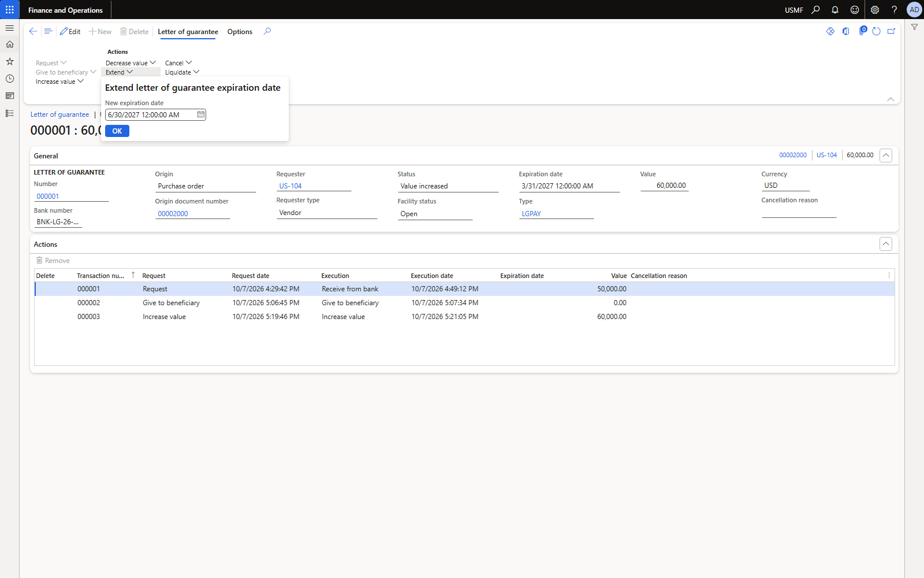This screenshot has height=578, width=924.
Task: Open Workspaces icon in sidebar
Action: (x=10, y=96)
